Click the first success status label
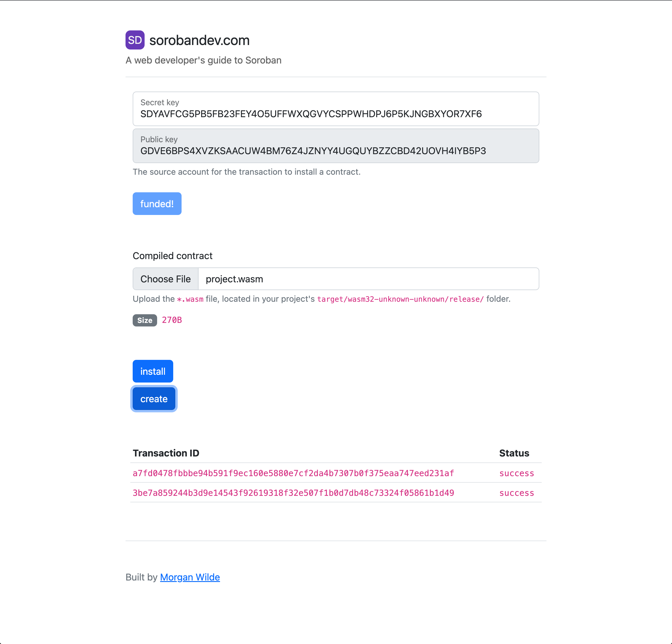The height and width of the screenshot is (644, 672). pyautogui.click(x=516, y=473)
